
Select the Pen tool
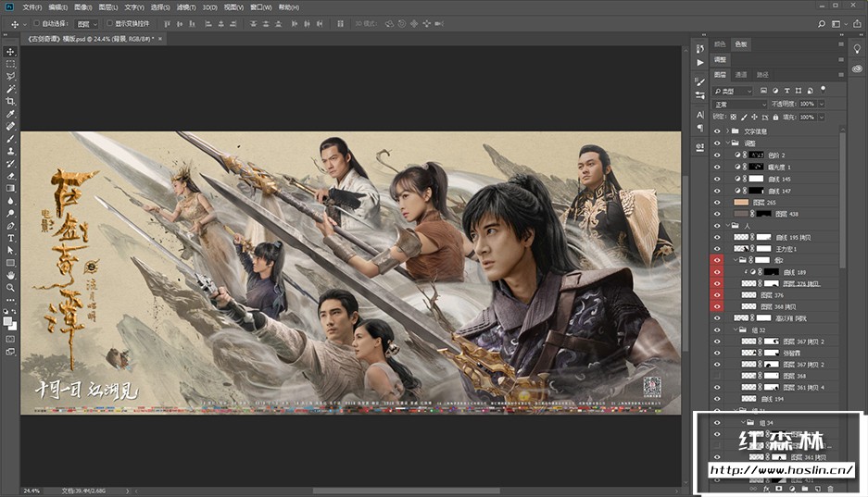pyautogui.click(x=10, y=226)
